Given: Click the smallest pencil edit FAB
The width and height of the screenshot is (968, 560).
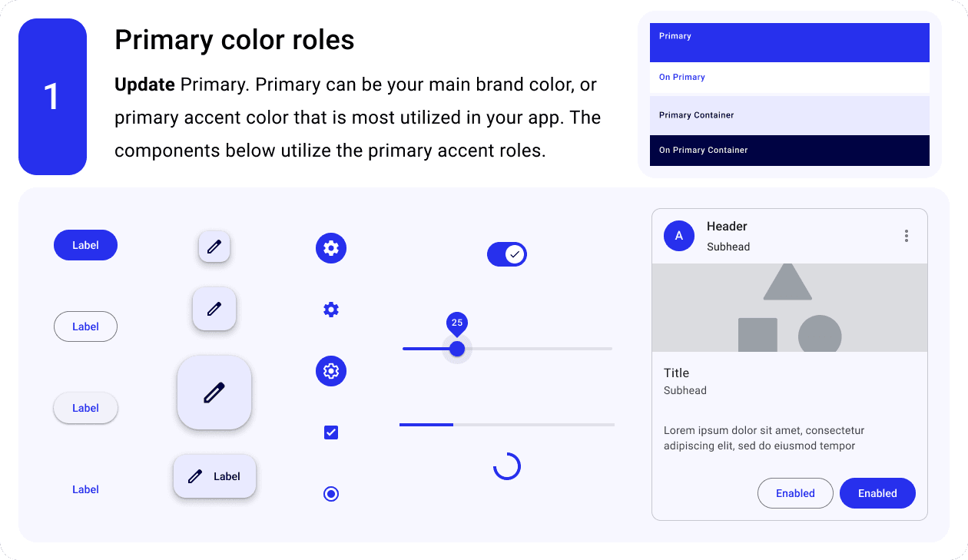Looking at the screenshot, I should pyautogui.click(x=214, y=247).
